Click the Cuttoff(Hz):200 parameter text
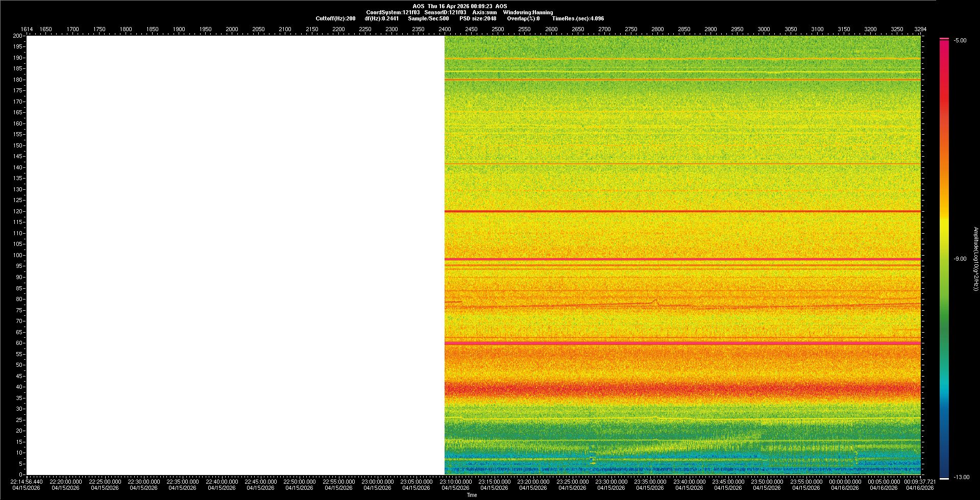The width and height of the screenshot is (980, 500). (x=335, y=18)
